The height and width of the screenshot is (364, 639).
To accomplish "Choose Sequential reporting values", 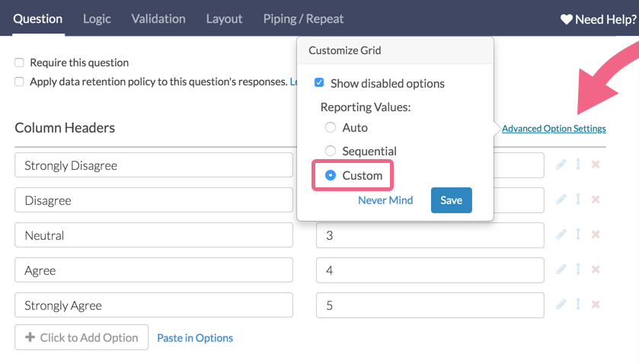I will coord(331,151).
